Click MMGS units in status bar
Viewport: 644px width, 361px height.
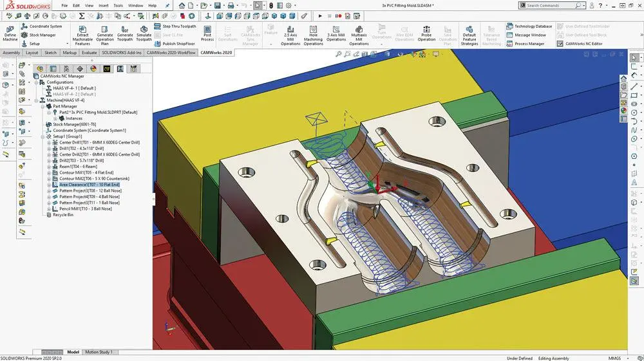tap(614, 358)
